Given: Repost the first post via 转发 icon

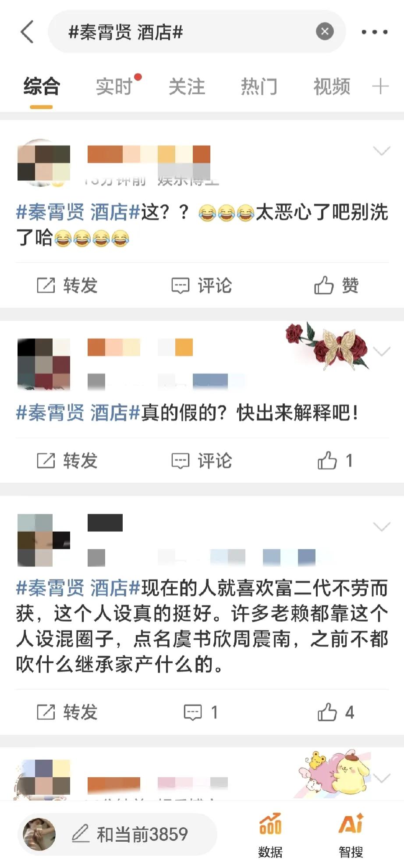Looking at the screenshot, I should [67, 285].
